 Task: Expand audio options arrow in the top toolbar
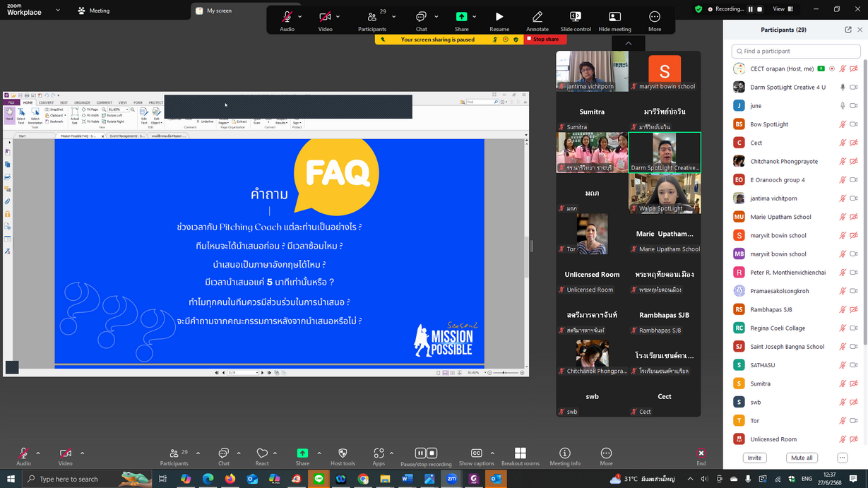point(300,16)
